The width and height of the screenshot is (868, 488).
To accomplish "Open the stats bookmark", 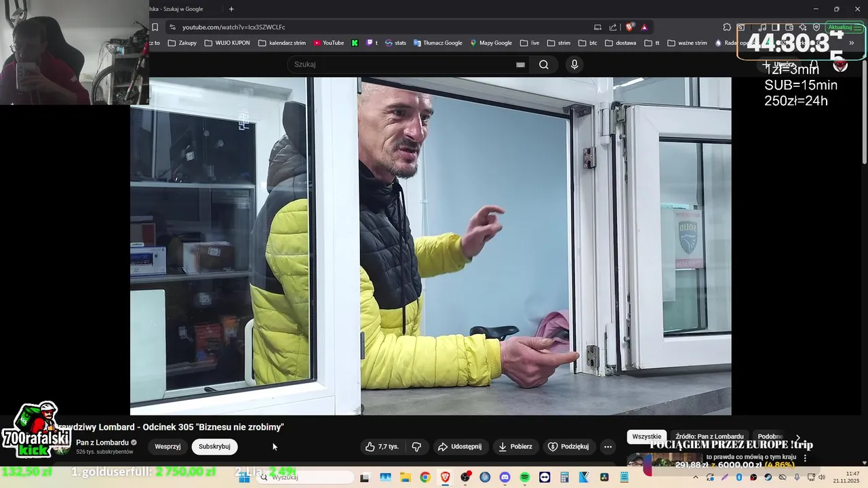I will (x=395, y=43).
